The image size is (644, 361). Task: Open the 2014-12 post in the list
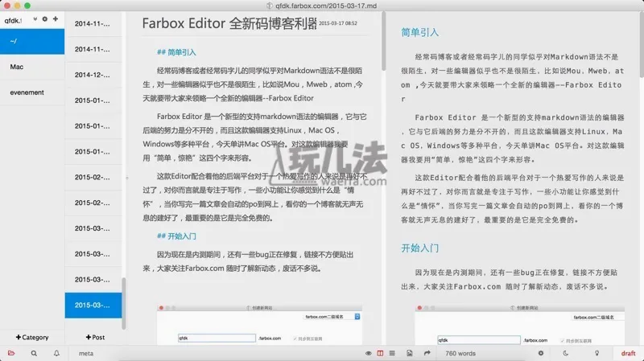click(x=93, y=75)
